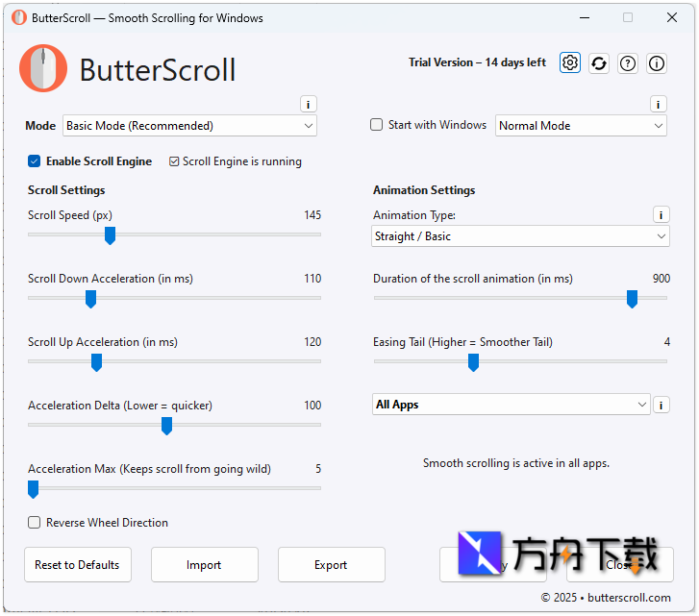The image size is (699, 616).
Task: Click the duration value 900
Action: (662, 279)
